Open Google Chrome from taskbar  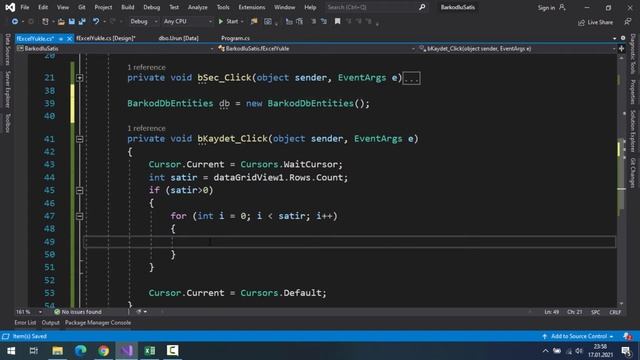point(104,351)
